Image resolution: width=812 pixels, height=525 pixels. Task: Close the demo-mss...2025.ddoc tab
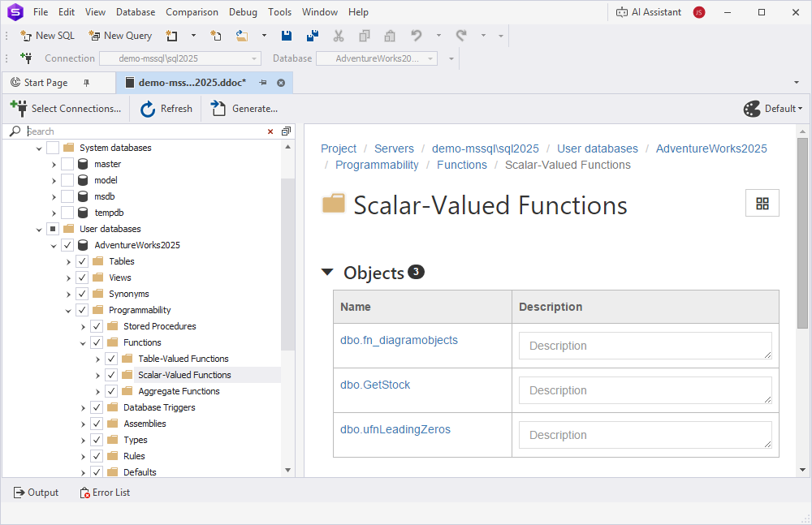(x=281, y=83)
